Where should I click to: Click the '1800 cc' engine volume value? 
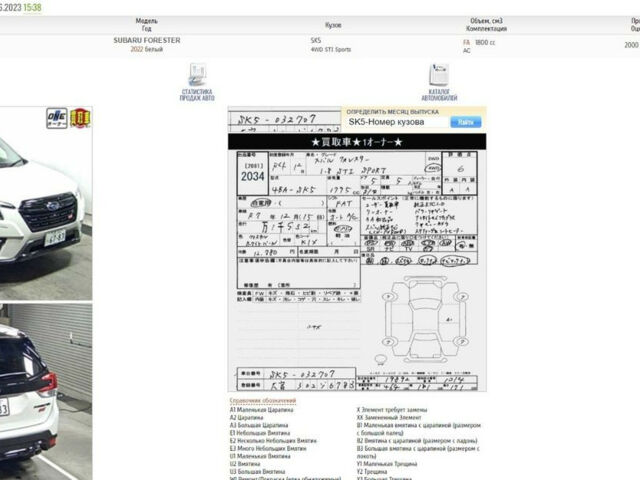[x=485, y=42]
